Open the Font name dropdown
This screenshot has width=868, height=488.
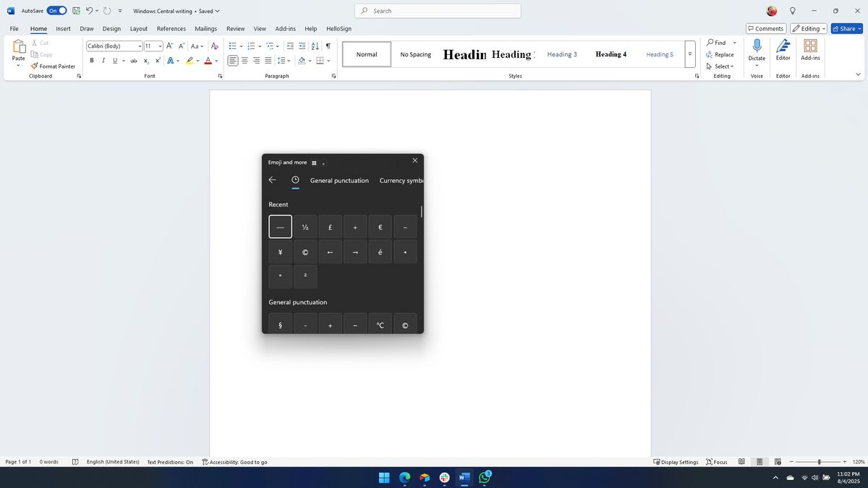139,46
